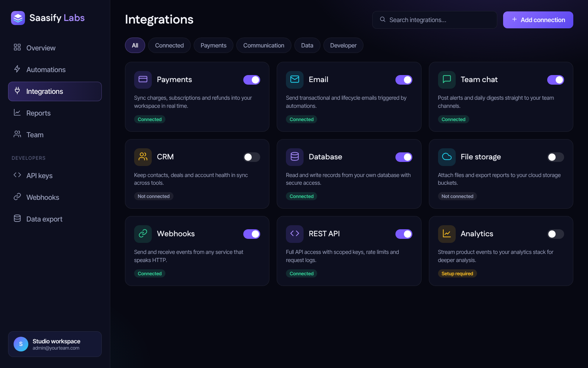Image resolution: width=588 pixels, height=368 pixels.
Task: Click the Saasify Labs logo icon
Action: tap(18, 18)
